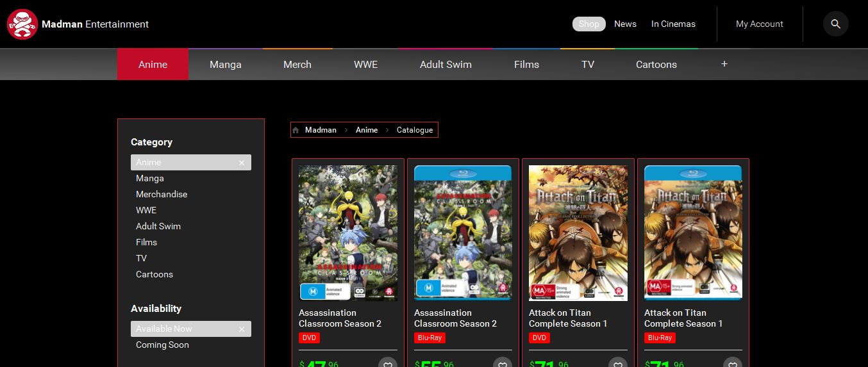Click the Anime breadcrumb link
Viewport: 868px width, 367px height.
[367, 130]
